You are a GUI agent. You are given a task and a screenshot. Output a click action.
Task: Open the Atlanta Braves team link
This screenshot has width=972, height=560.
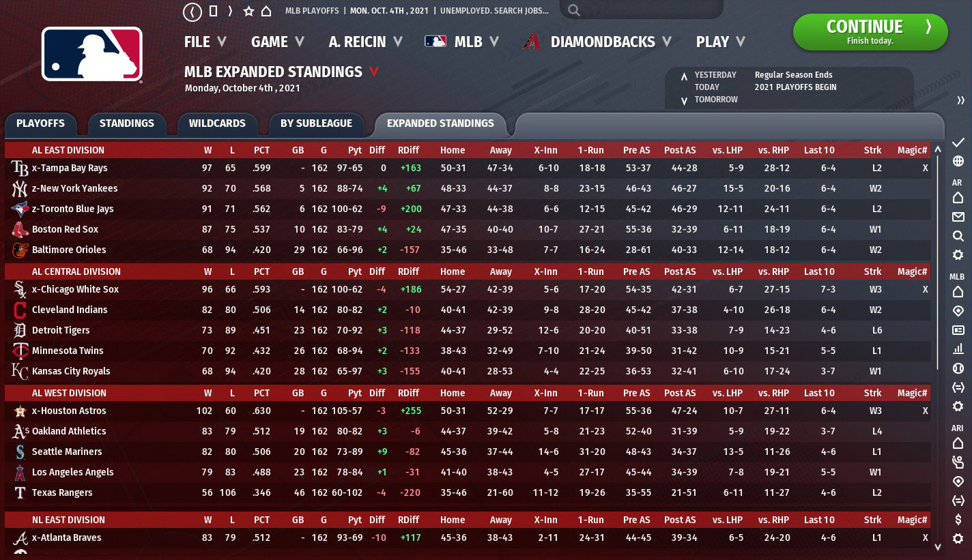[x=66, y=537]
